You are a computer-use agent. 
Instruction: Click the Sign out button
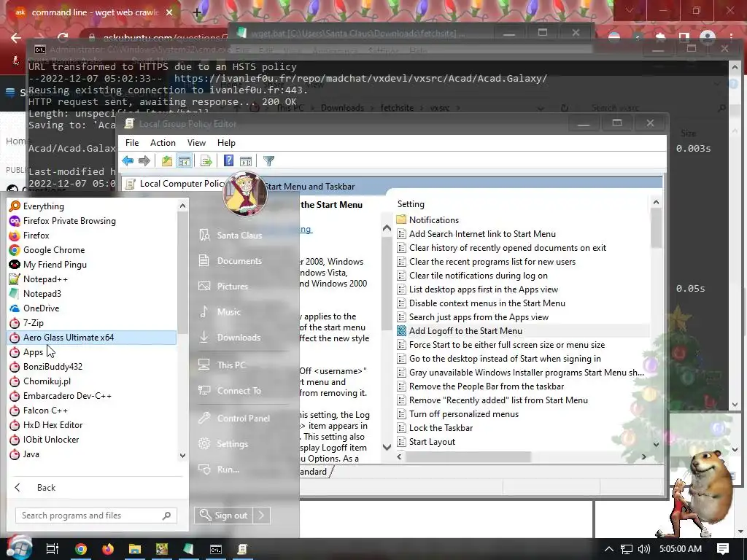[x=224, y=516]
